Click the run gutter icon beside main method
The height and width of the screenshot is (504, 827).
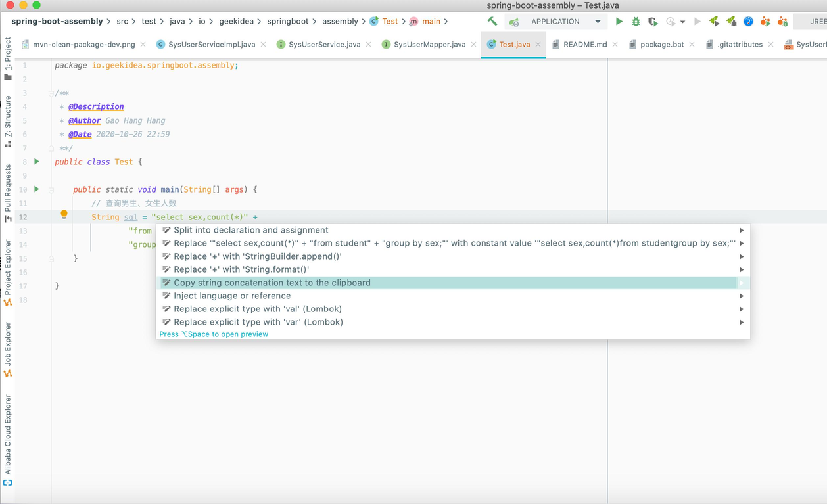click(37, 189)
